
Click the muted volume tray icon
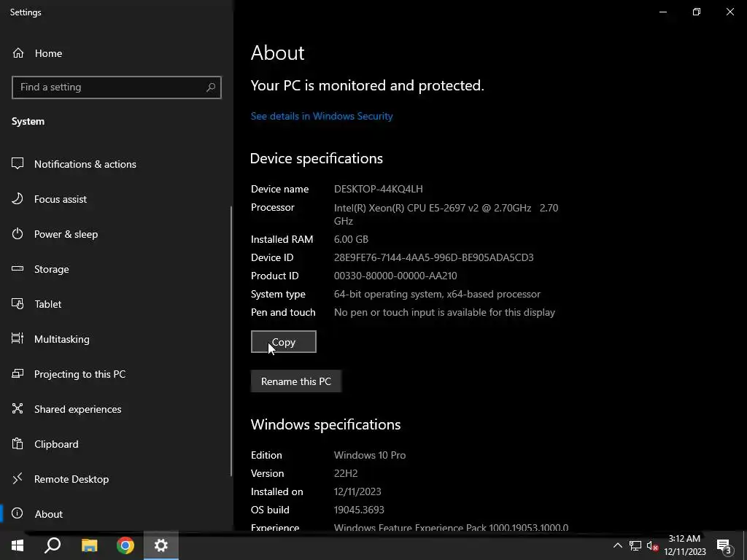click(x=652, y=545)
